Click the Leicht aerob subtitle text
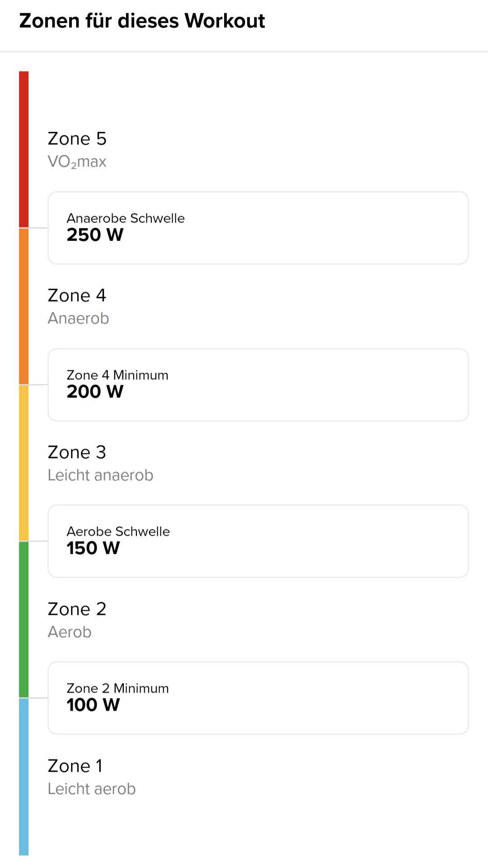The height and width of the screenshot is (868, 488). tap(92, 789)
